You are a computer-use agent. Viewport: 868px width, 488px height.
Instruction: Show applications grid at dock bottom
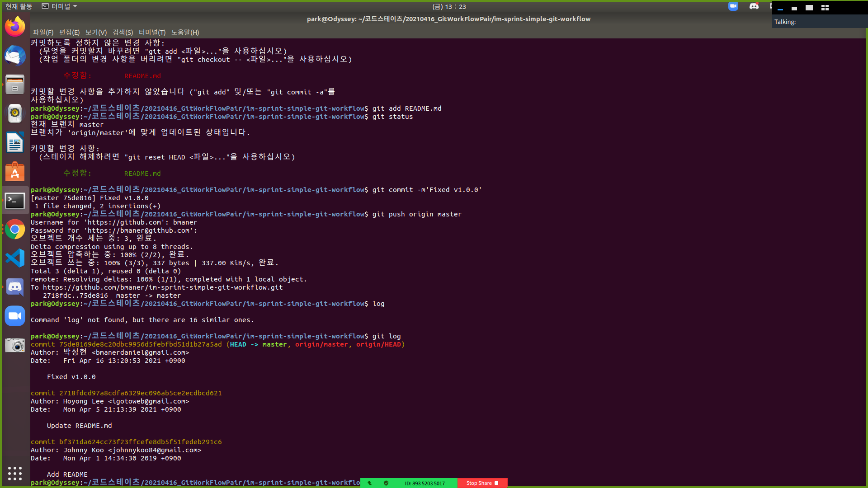coord(15,473)
